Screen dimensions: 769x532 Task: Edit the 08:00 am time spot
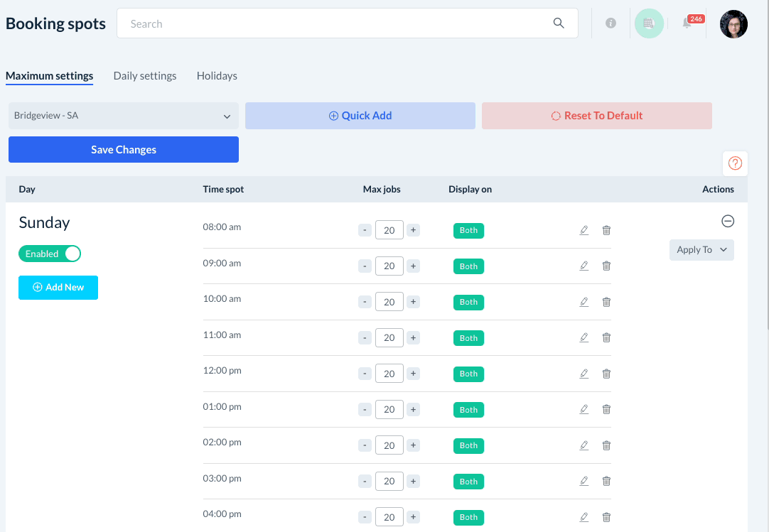click(x=584, y=230)
